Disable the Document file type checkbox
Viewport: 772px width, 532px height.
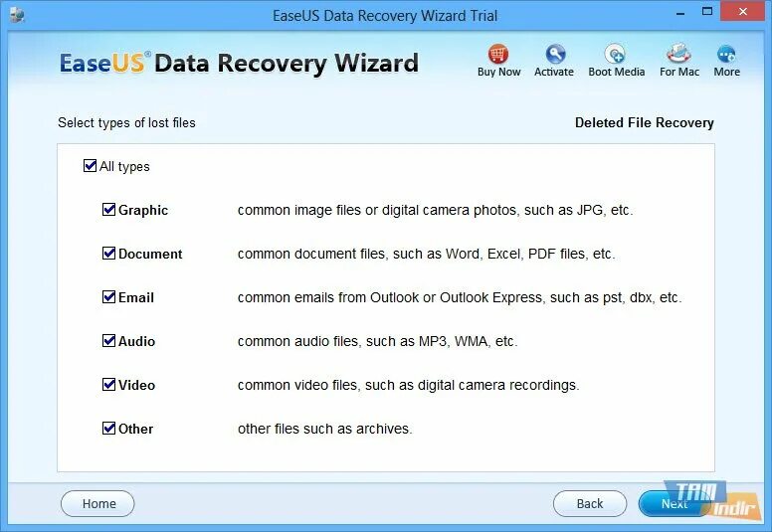click(x=108, y=254)
